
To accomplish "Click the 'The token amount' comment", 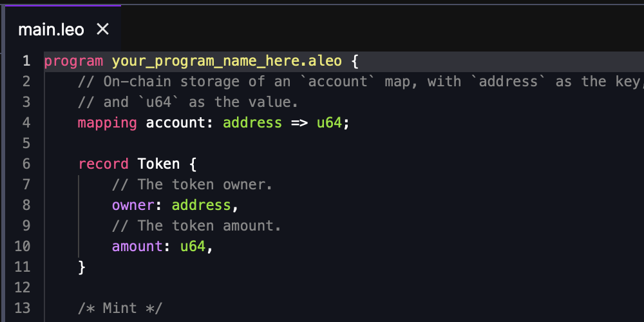I will point(196,225).
